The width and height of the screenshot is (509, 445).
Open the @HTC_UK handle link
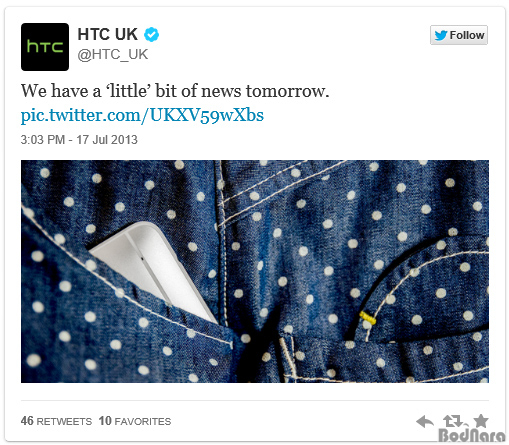click(x=113, y=54)
